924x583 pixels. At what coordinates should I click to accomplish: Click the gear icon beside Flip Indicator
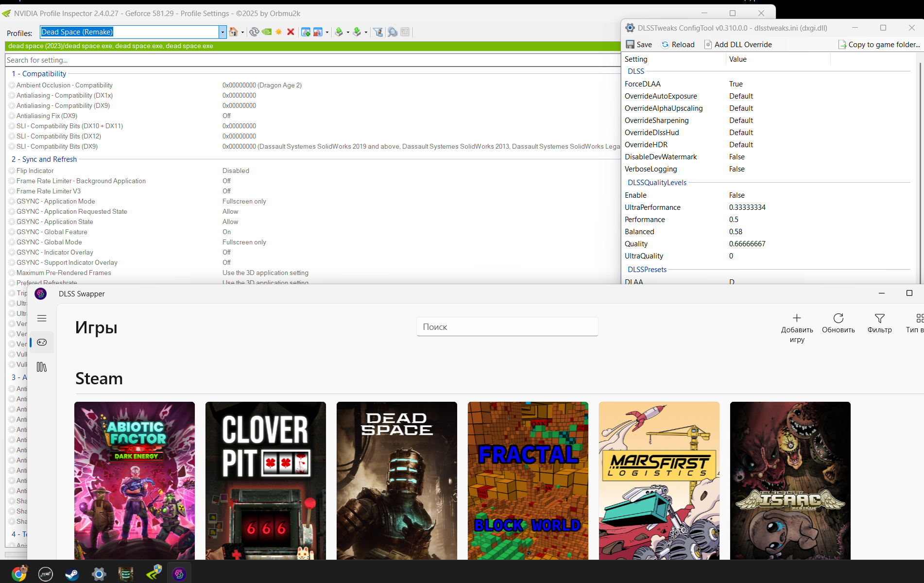click(12, 171)
